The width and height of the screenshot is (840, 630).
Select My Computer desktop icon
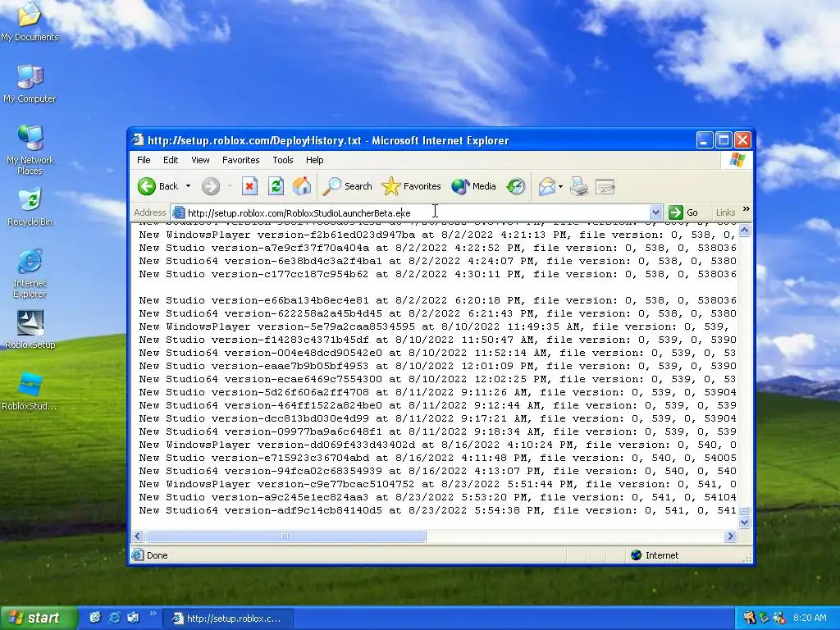coord(30,84)
